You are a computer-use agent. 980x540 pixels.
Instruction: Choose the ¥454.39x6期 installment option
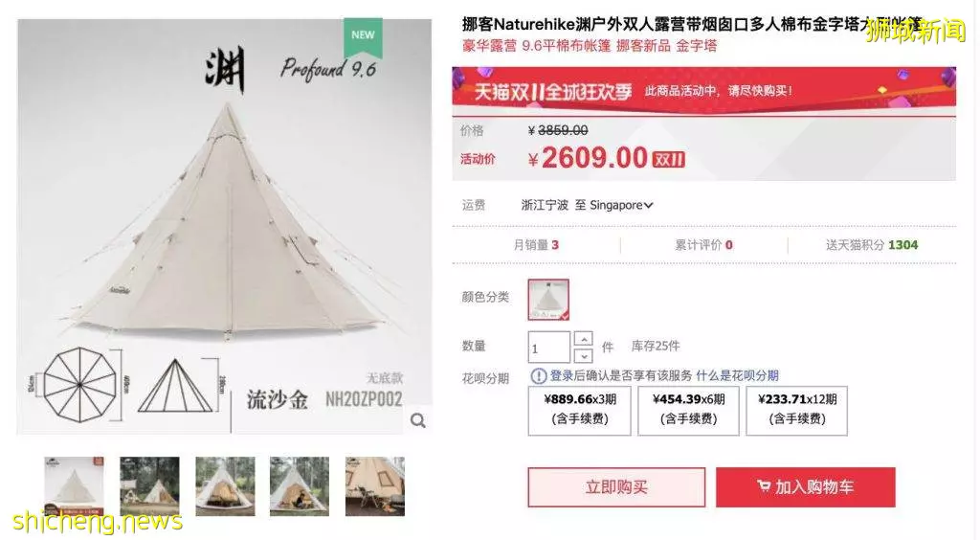point(688,410)
